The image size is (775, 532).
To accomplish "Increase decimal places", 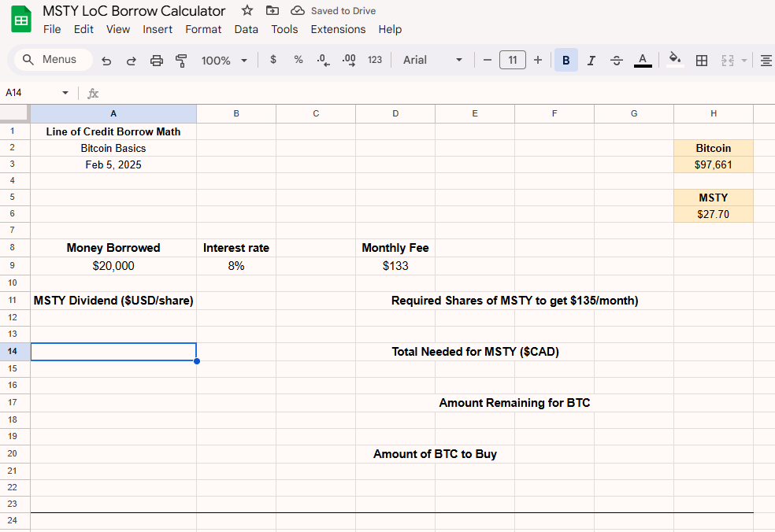I will click(349, 61).
